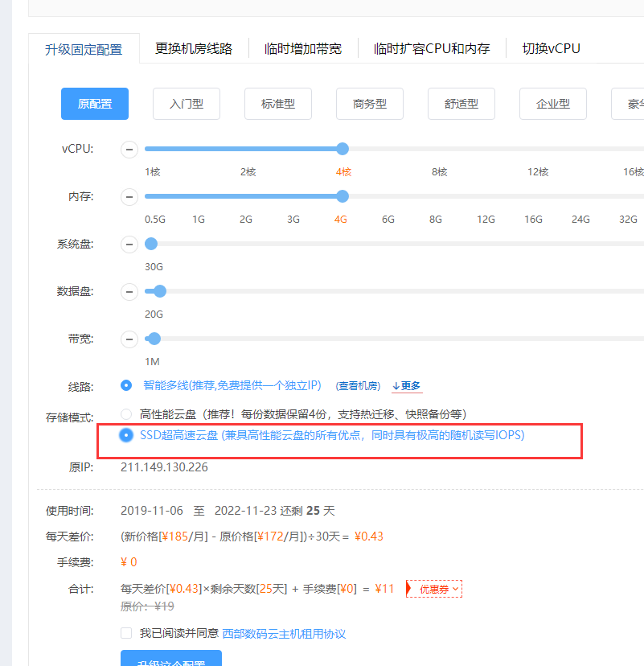644x666 pixels.
Task: Select the 智能多线 line radio button
Action: point(126,386)
